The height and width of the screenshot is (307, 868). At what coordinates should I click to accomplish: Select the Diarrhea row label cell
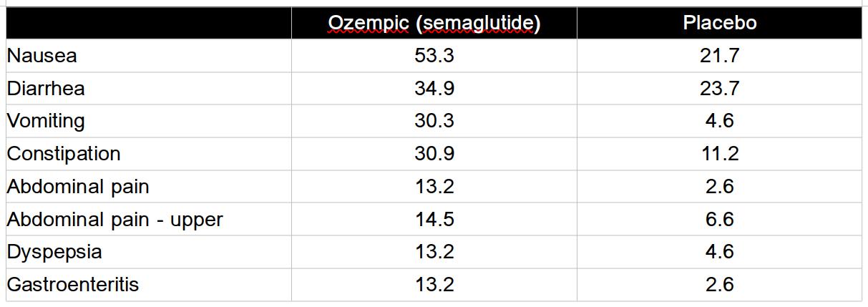point(46,89)
